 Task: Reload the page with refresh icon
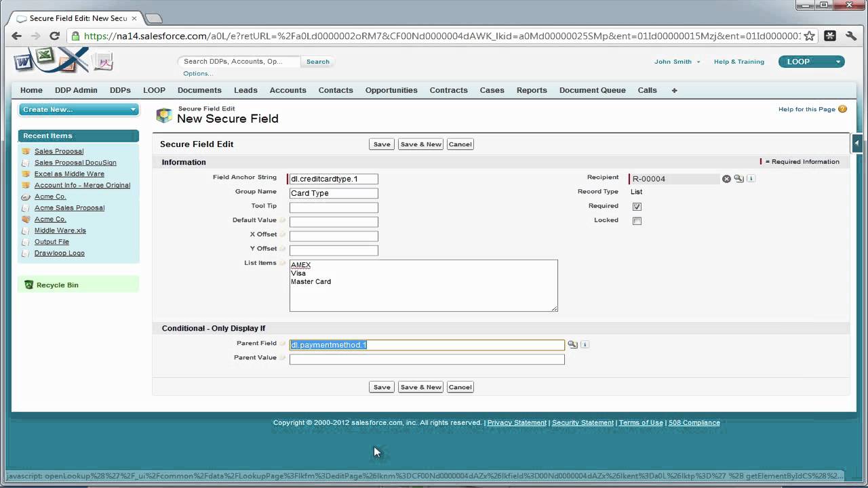54,37
